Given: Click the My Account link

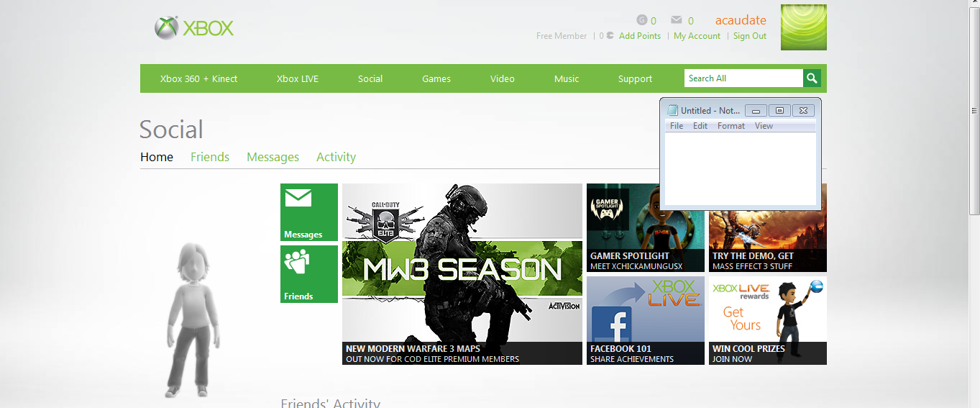Looking at the screenshot, I should point(697,36).
